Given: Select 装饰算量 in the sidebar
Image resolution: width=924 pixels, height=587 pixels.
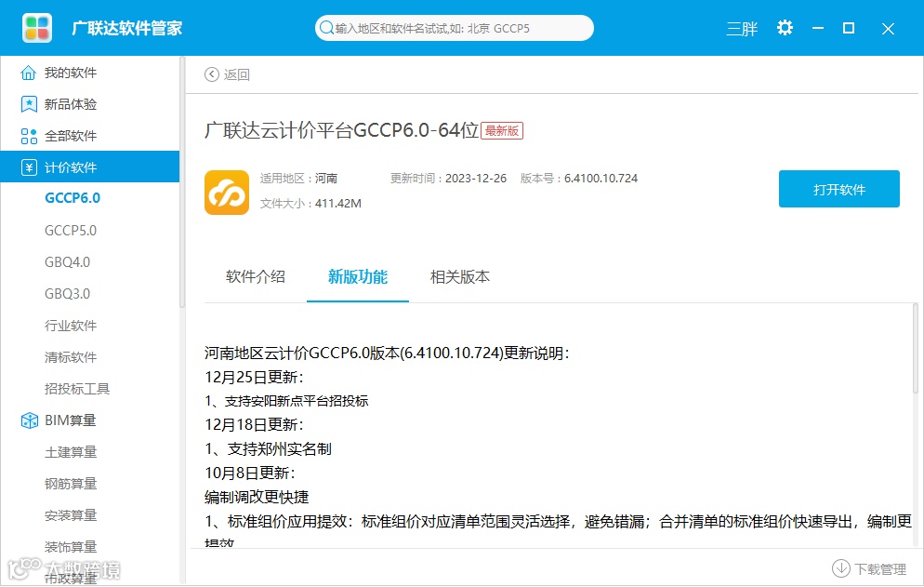Looking at the screenshot, I should coord(71,547).
